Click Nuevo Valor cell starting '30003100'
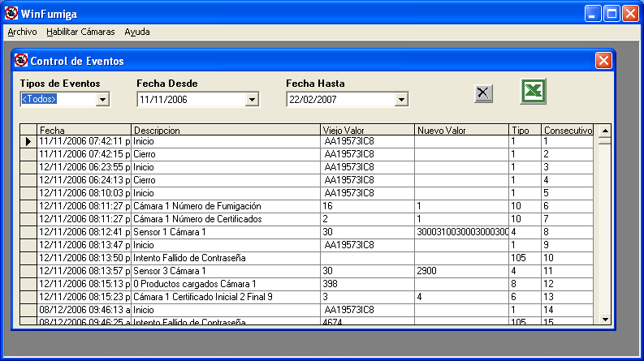 pyautogui.click(x=461, y=232)
